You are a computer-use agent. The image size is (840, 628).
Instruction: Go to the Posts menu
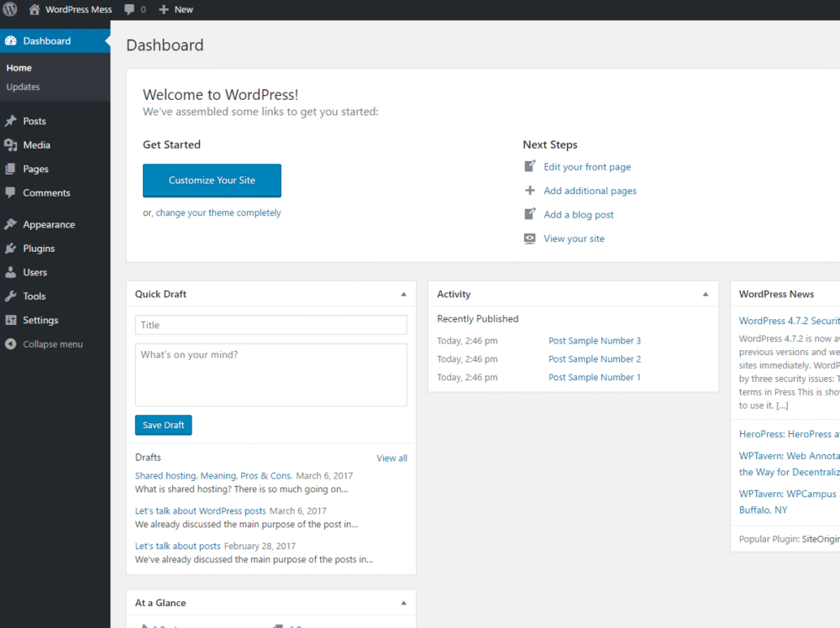pos(34,121)
